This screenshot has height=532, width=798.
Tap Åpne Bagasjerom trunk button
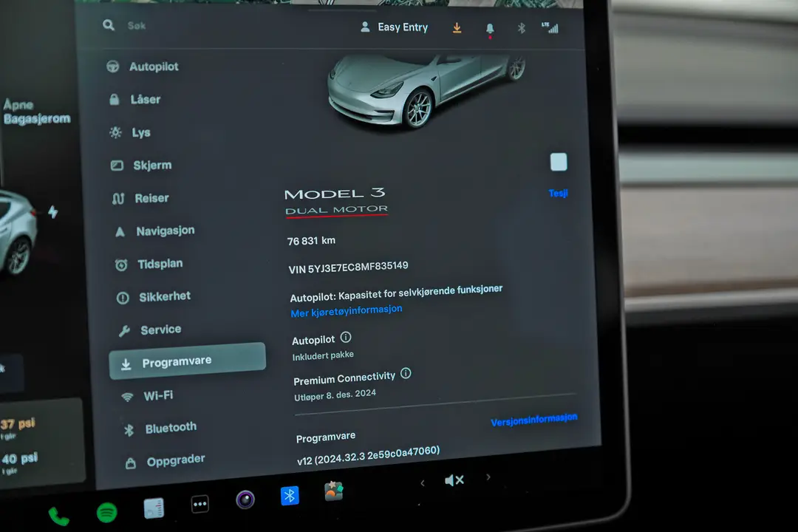(x=37, y=112)
